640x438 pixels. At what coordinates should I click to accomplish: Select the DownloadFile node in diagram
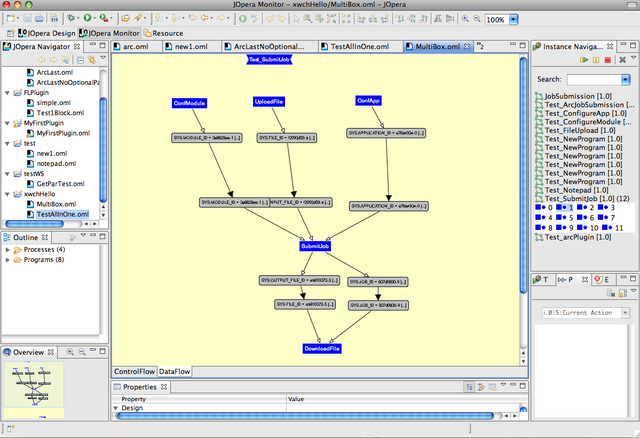(322, 349)
